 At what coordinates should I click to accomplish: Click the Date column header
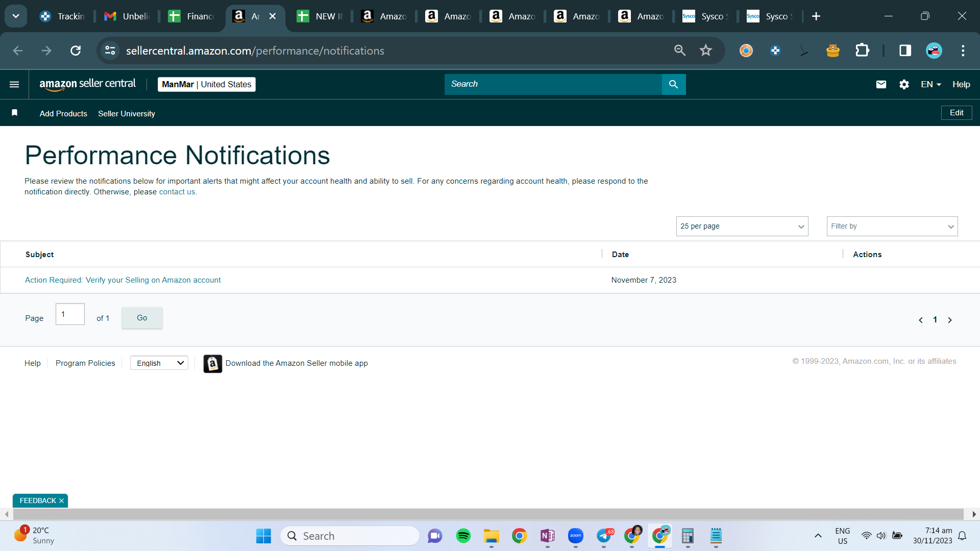click(620, 255)
